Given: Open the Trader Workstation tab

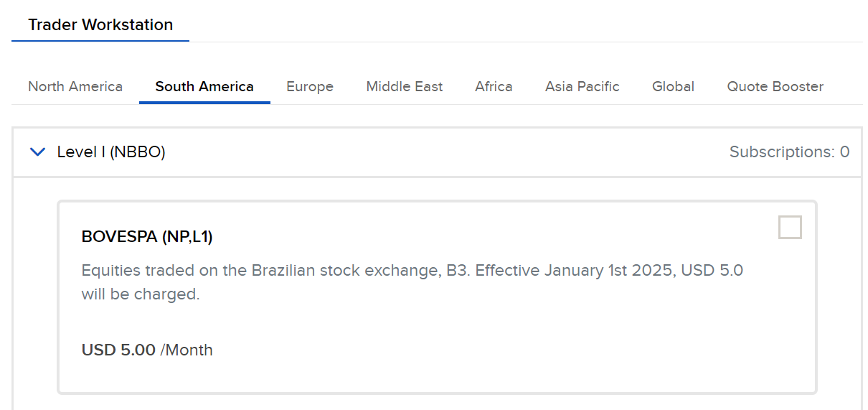Looking at the screenshot, I should pos(100,24).
